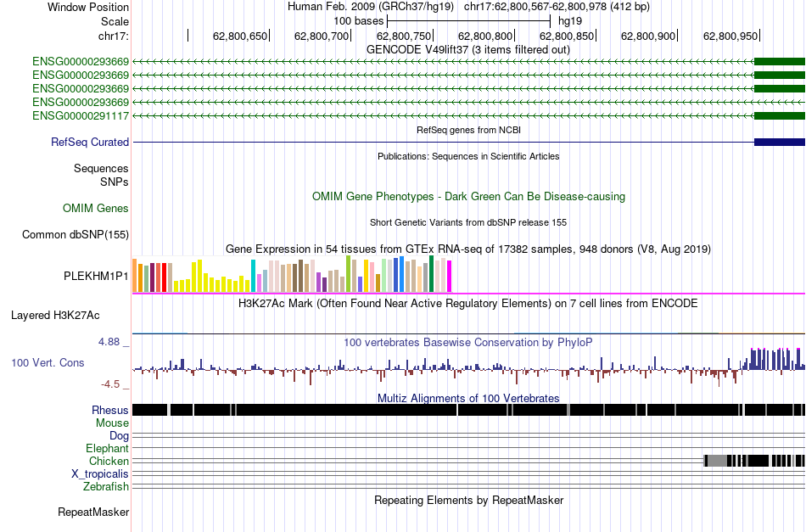The image size is (806, 532).
Task: Click the magenta bar in GTEx chart
Action: click(x=450, y=277)
